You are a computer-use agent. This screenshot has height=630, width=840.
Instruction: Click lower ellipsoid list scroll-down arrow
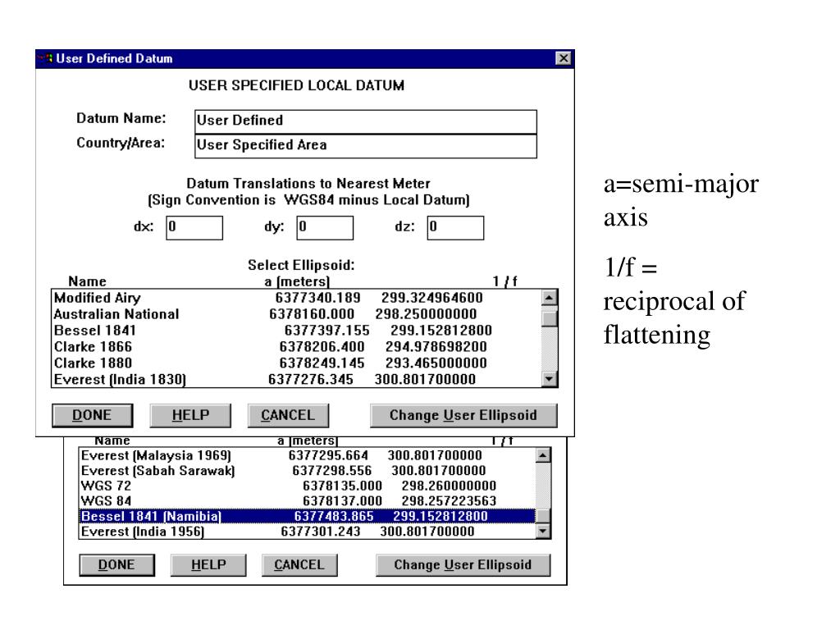click(x=543, y=531)
